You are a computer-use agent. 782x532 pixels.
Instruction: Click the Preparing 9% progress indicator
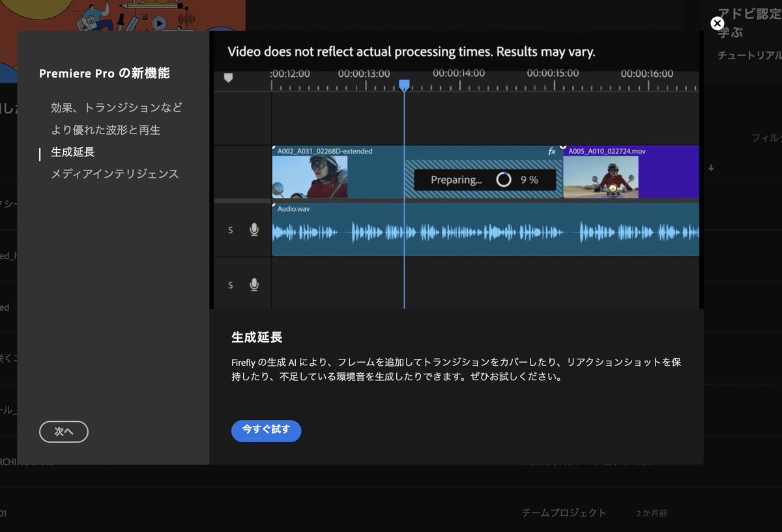(x=484, y=180)
